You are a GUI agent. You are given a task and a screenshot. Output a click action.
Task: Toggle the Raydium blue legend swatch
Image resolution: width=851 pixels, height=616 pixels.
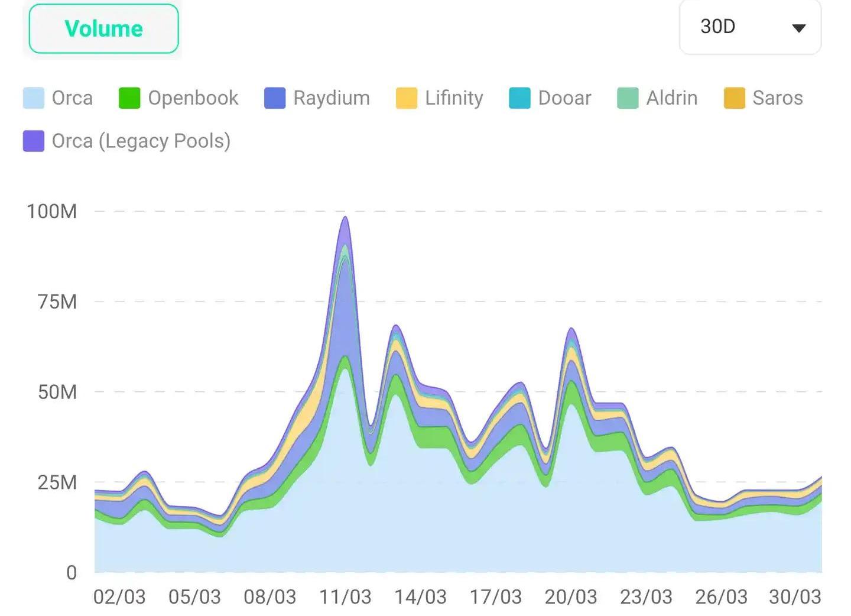pos(275,98)
